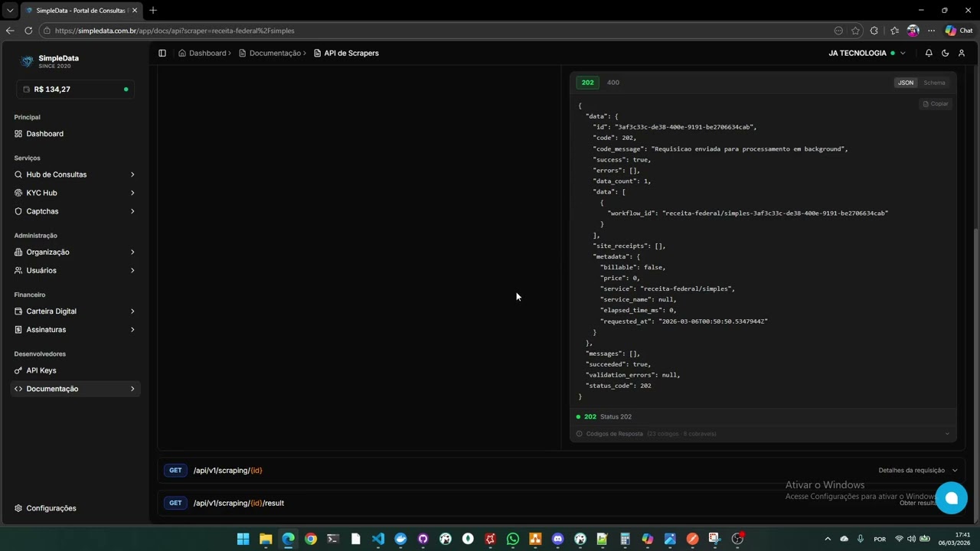Open the browser favorites list icon

point(894,31)
